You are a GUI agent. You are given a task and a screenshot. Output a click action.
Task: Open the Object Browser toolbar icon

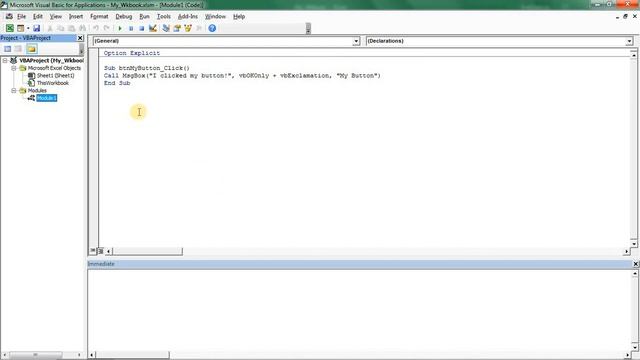188,28
